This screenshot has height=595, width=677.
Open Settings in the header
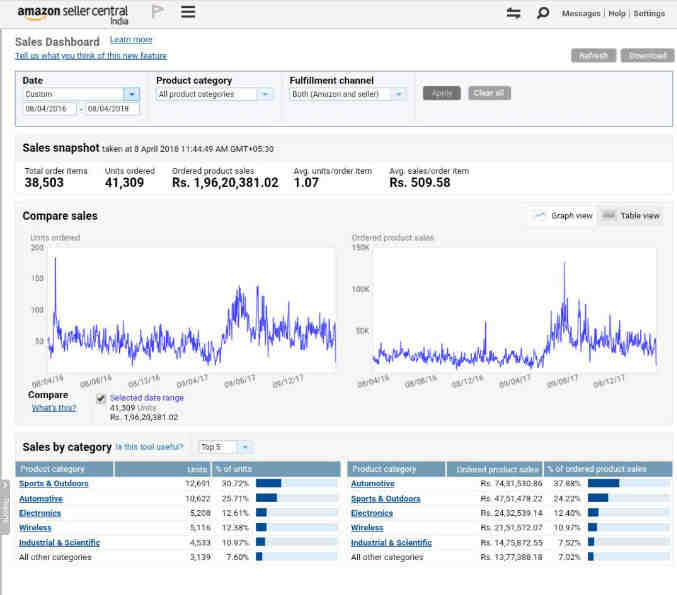click(x=649, y=13)
